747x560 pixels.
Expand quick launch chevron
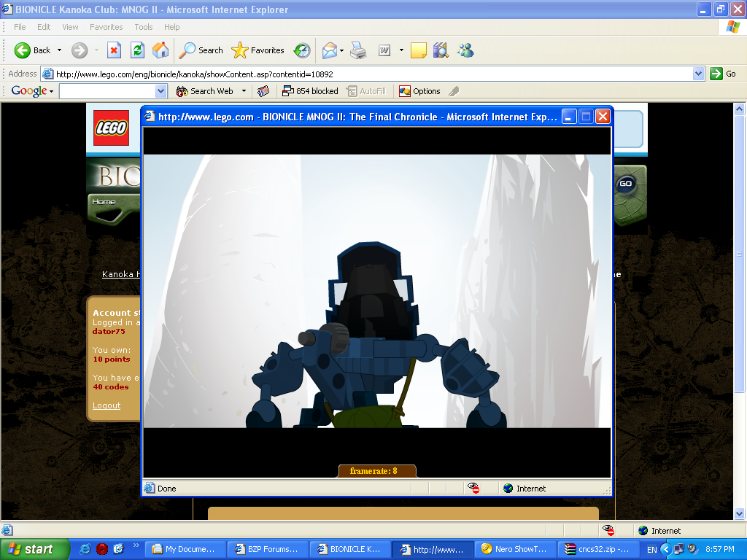point(136,545)
